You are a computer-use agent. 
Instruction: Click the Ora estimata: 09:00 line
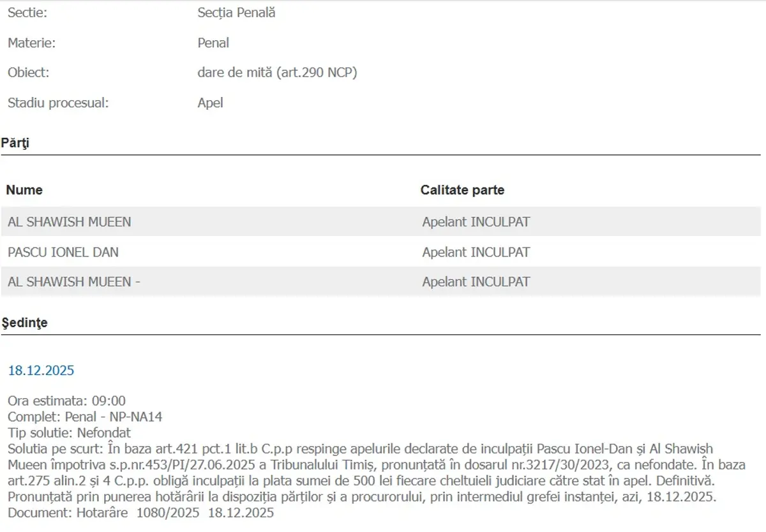66,401
